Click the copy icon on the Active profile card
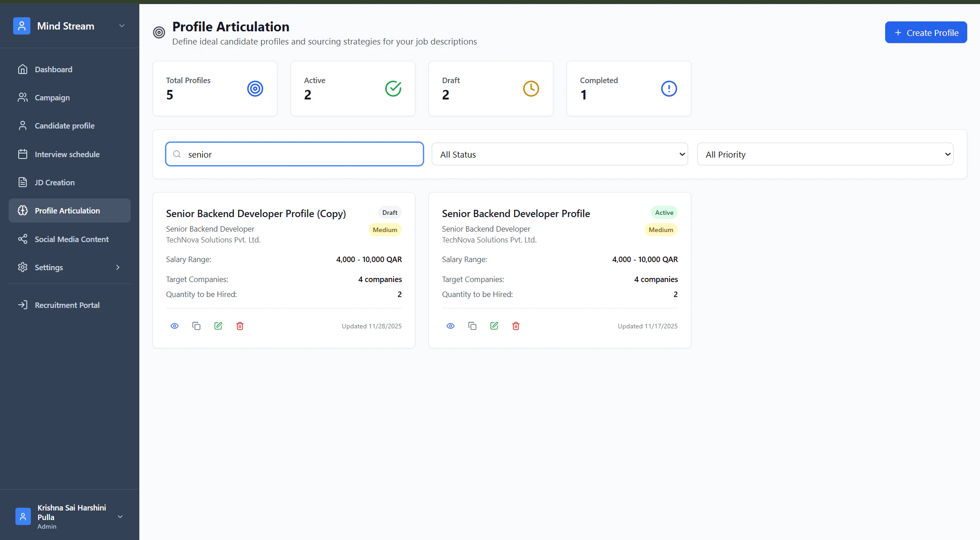 (x=472, y=326)
